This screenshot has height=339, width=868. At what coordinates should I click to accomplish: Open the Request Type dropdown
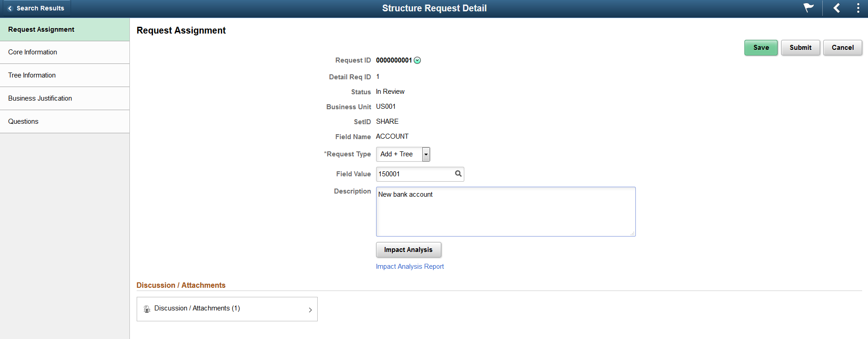tap(403, 154)
